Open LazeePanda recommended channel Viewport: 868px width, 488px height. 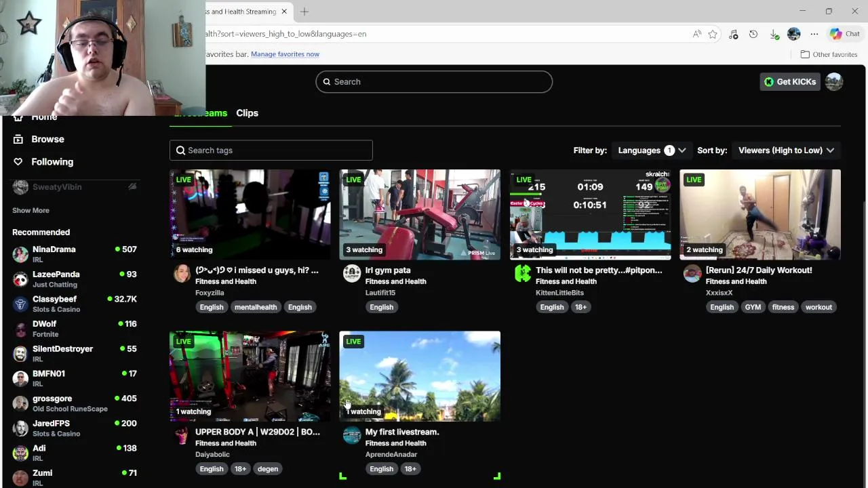pyautogui.click(x=75, y=279)
